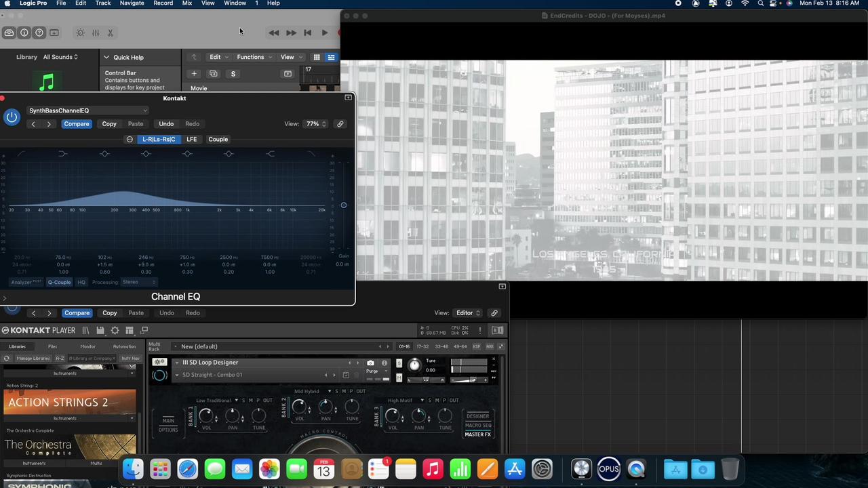The image size is (868, 488).
Task: Open the MASTER FX section in the Kontakt instrument
Action: (477, 434)
